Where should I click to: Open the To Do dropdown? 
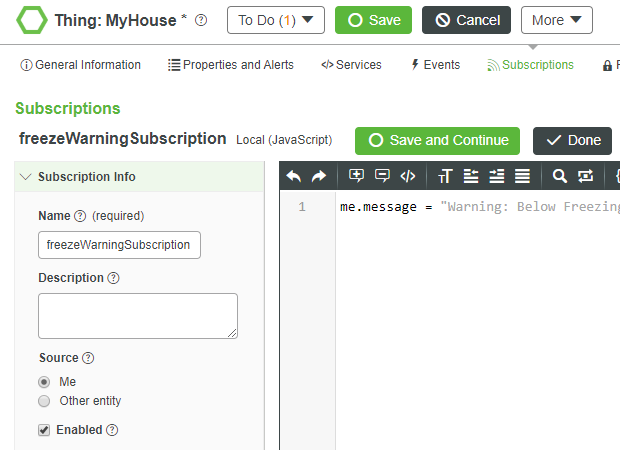[275, 20]
